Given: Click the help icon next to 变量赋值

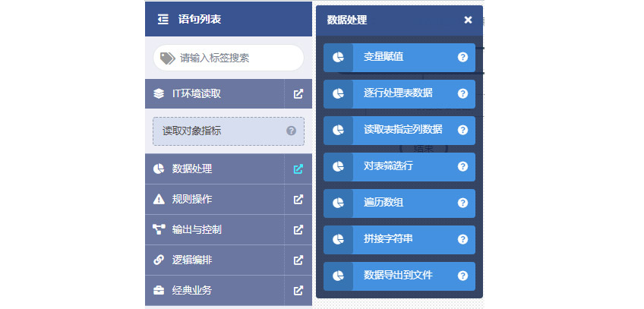Looking at the screenshot, I should click(x=462, y=57).
